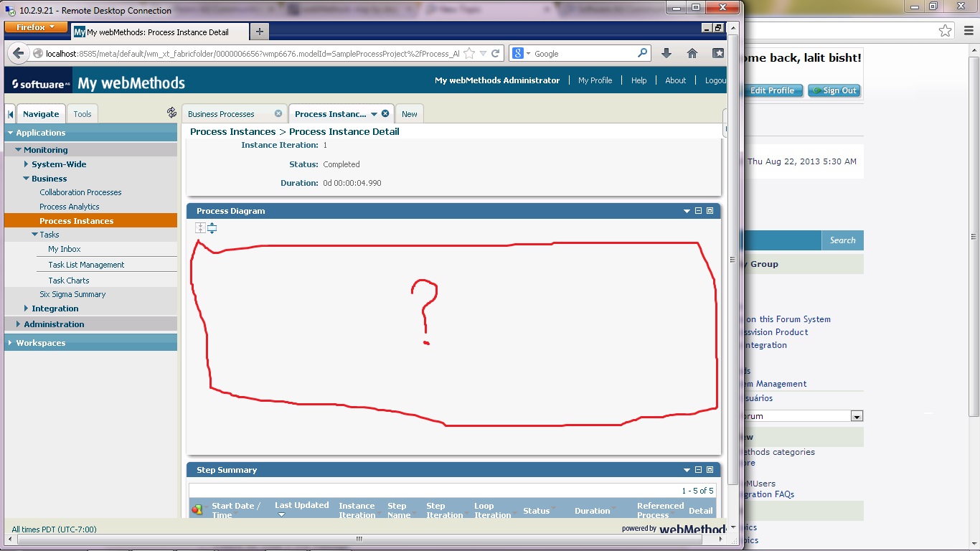Click the Google search magnifier icon
This screenshot has height=551, width=980.
click(x=642, y=53)
